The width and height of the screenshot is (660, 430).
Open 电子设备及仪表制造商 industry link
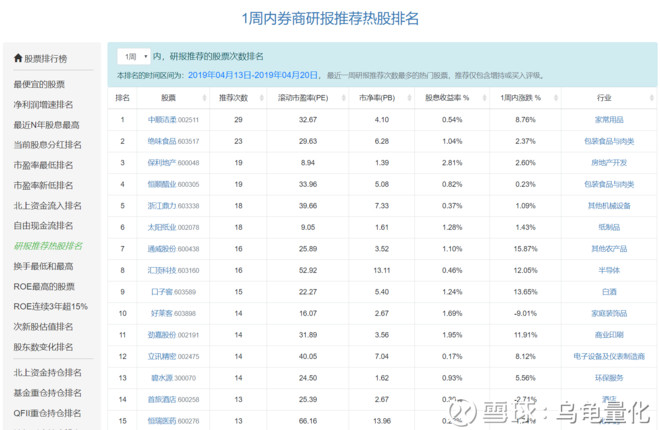(x=609, y=356)
